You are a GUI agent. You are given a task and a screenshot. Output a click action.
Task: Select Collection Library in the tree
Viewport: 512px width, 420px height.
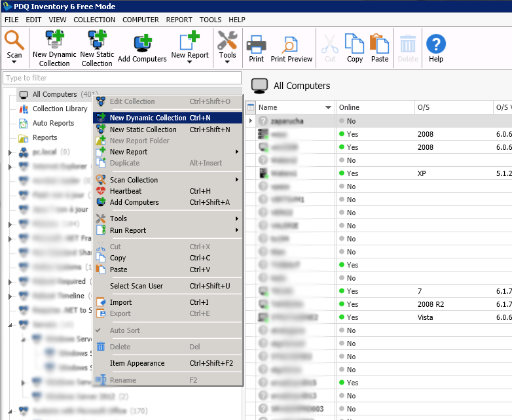(x=60, y=109)
